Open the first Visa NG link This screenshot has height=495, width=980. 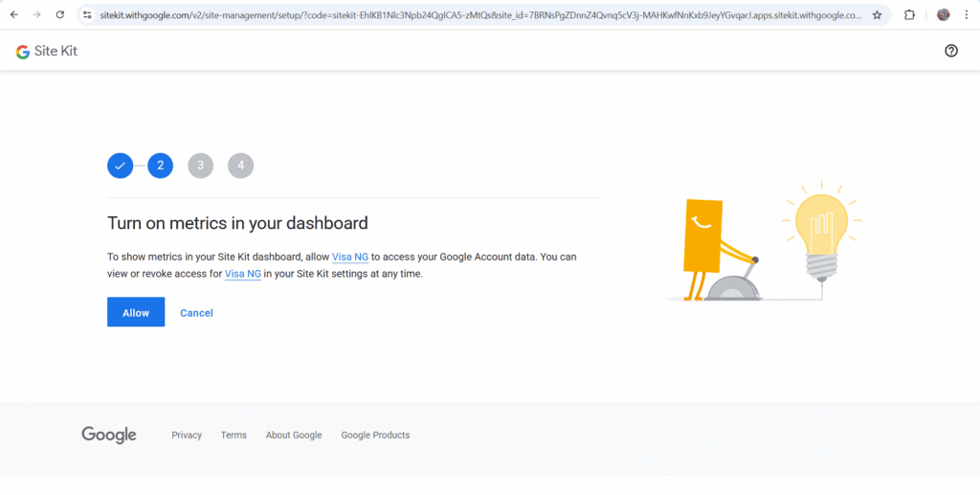350,257
